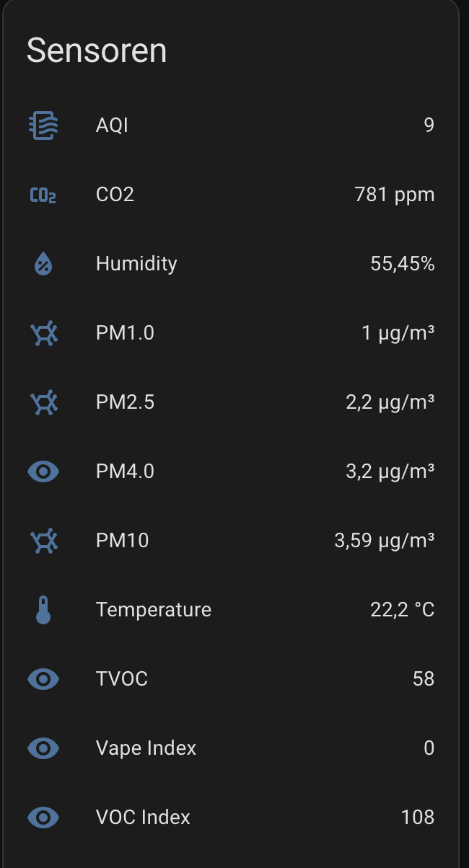The image size is (469, 868).
Task: Click the PM1.0 particle icon
Action: tap(43, 333)
